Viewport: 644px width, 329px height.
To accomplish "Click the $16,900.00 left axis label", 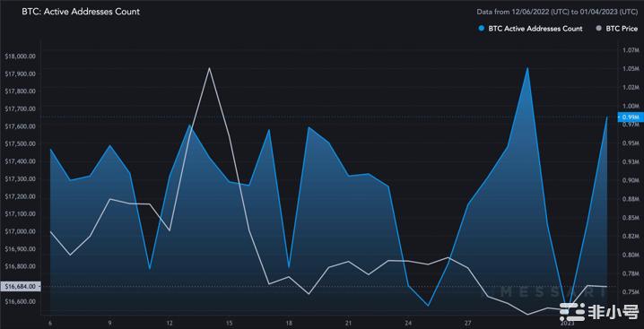I will 20,249.
